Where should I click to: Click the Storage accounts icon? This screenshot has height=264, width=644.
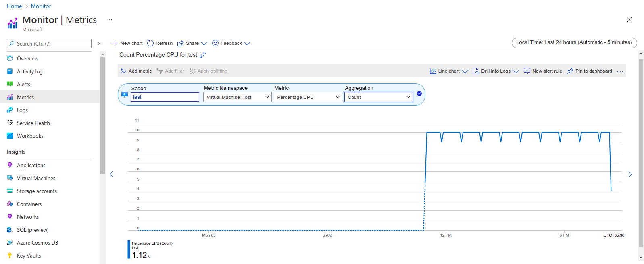[10, 191]
